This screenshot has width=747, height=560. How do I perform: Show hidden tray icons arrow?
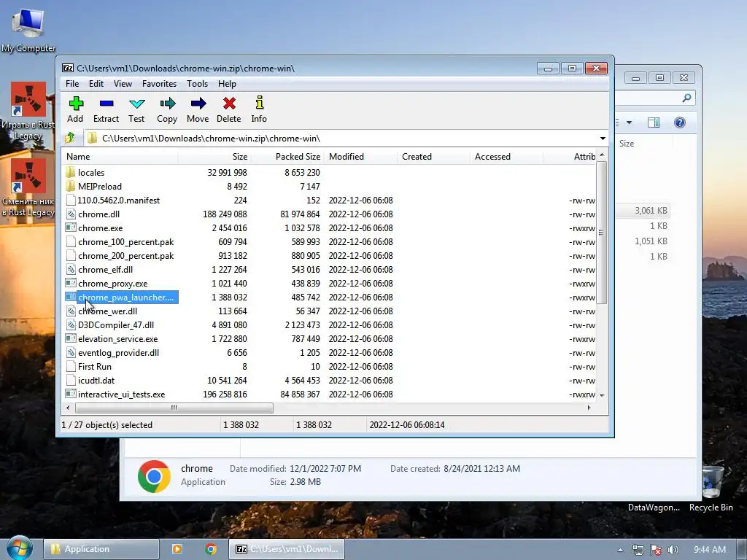tap(620, 550)
